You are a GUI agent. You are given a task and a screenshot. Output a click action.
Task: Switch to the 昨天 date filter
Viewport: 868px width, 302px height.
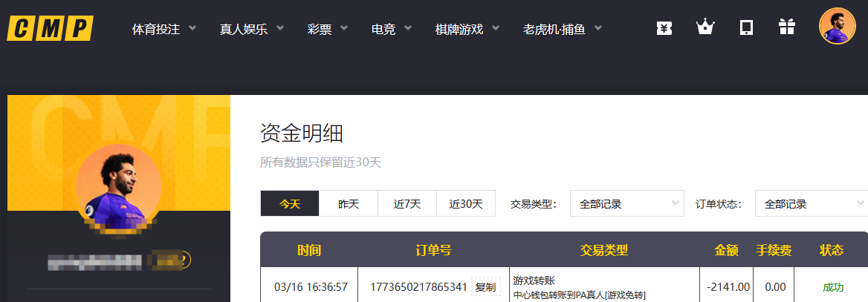[x=349, y=204]
